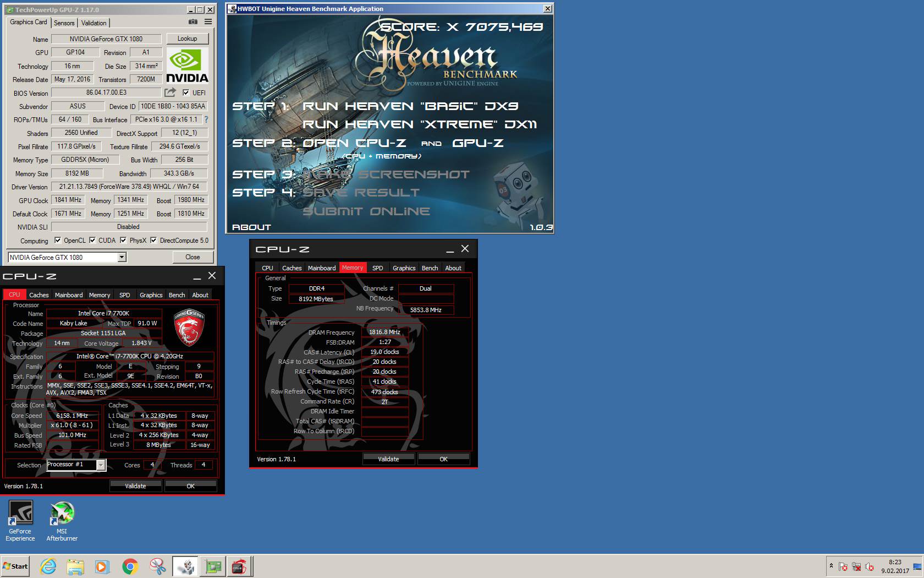Click ABOUT in the Heaven benchmark window
The width and height of the screenshot is (924, 578).
tap(251, 227)
